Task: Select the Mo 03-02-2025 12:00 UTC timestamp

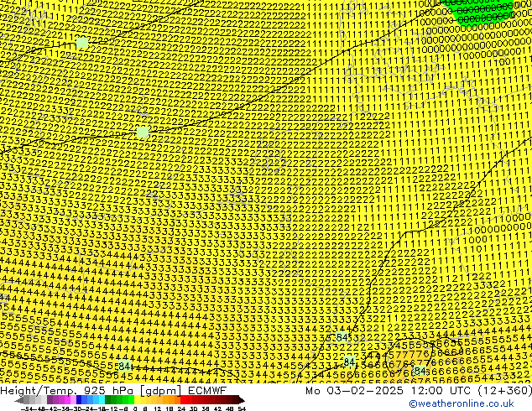Action: point(419,390)
